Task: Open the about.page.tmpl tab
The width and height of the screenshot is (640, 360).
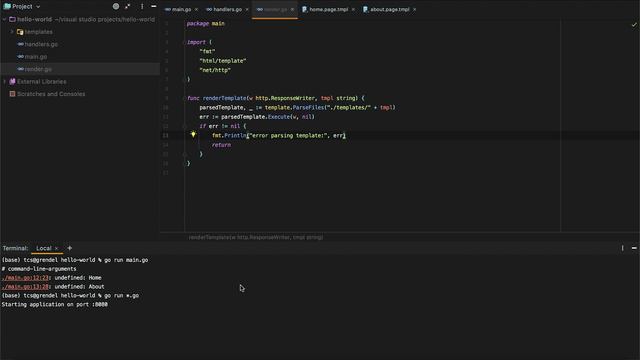Action: click(390, 9)
